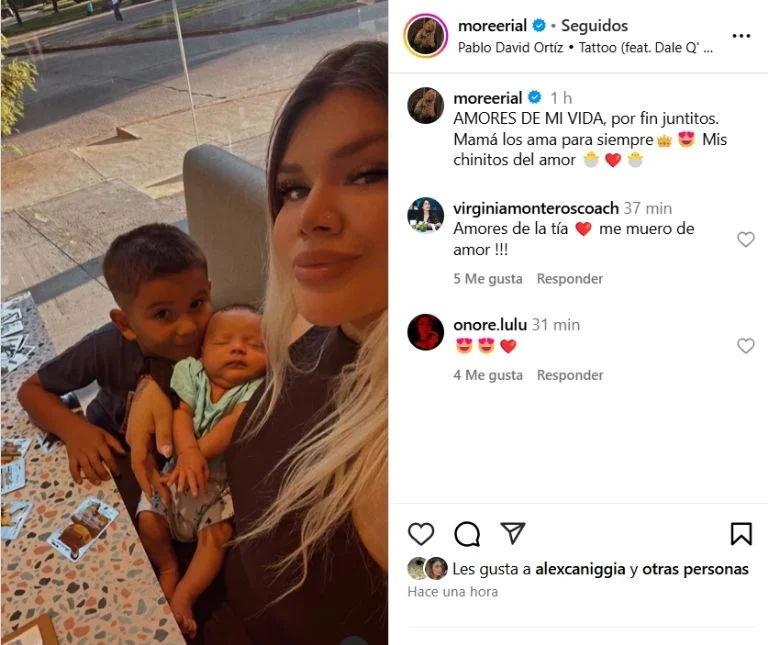Click moreerial username in header
This screenshot has height=645, width=768.
pyautogui.click(x=492, y=25)
